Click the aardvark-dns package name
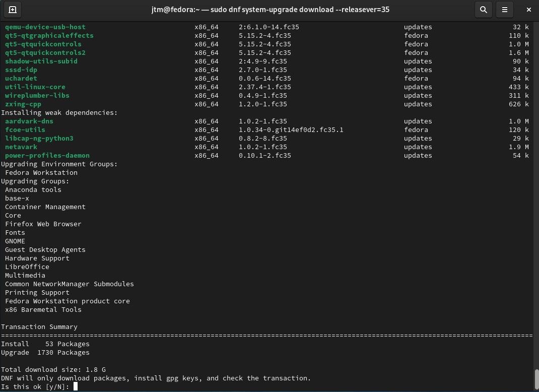 [x=29, y=121]
